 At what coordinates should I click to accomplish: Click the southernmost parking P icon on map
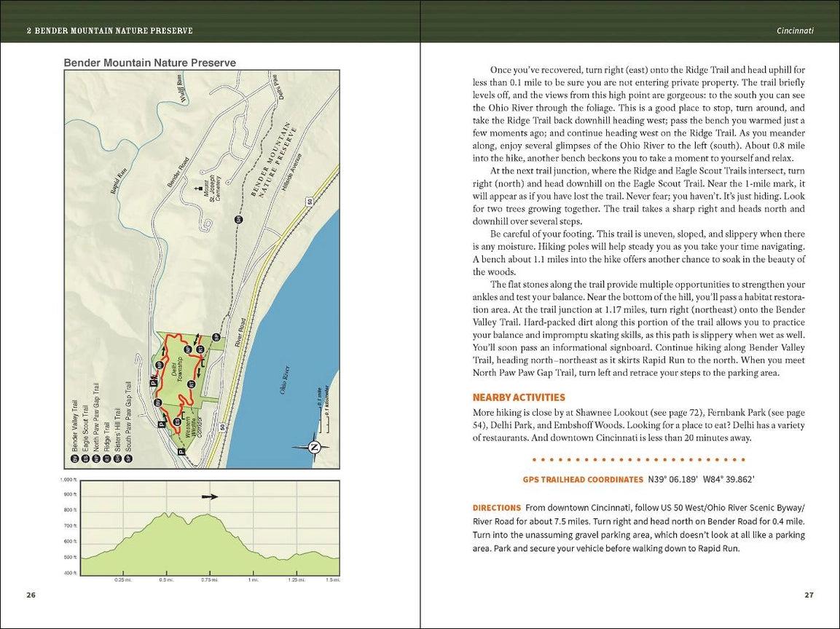(181, 452)
